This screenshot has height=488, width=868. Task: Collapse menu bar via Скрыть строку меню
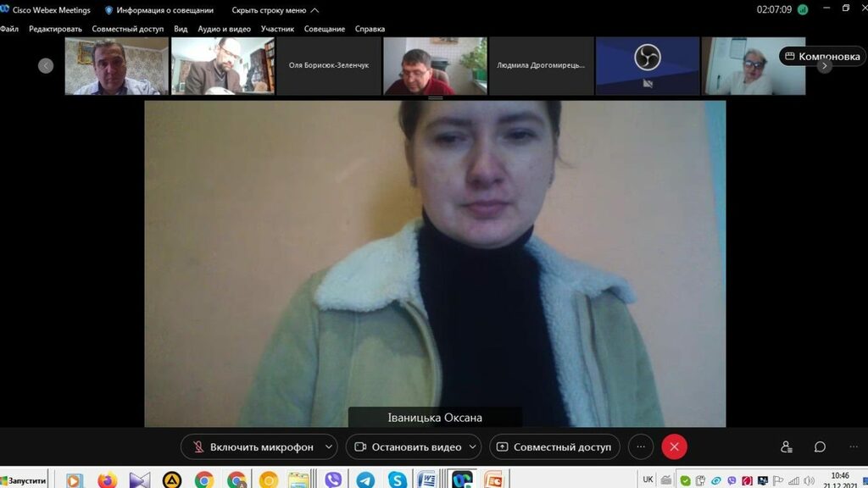point(275,10)
